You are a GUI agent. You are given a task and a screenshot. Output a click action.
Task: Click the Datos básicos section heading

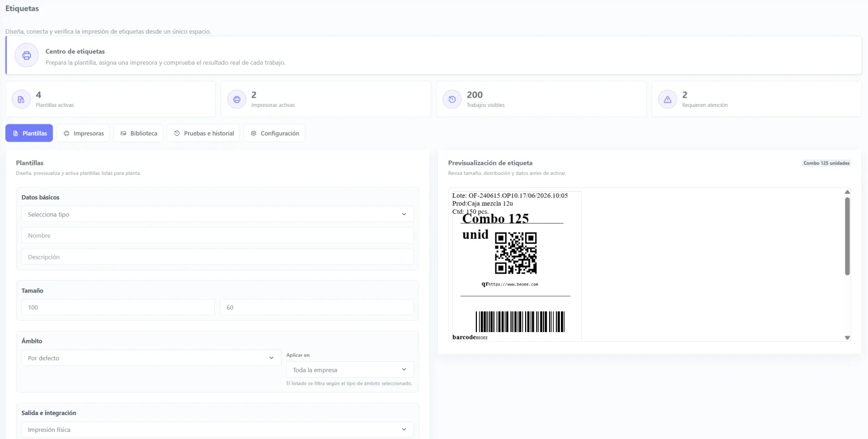[41, 198]
